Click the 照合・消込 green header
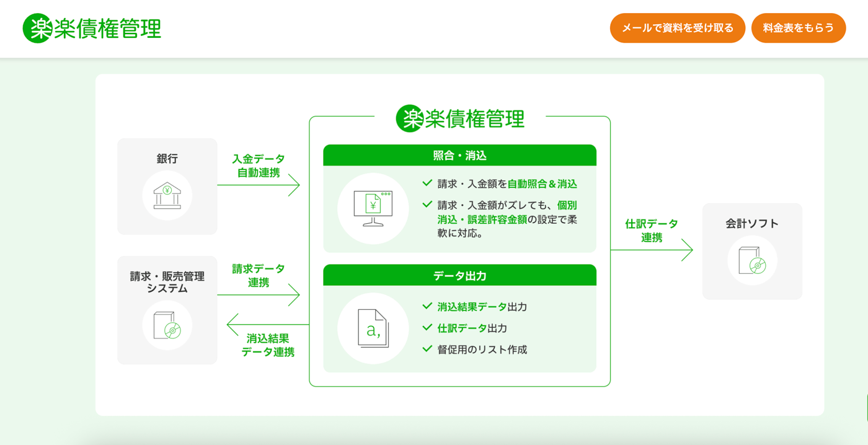Image resolution: width=868 pixels, height=445 pixels. pyautogui.click(x=460, y=156)
